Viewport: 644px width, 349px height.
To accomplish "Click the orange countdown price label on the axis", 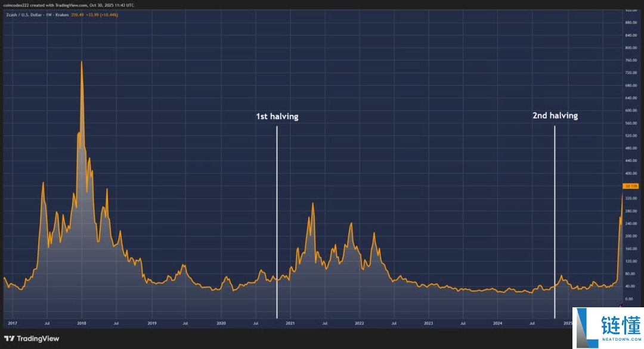I will click(630, 186).
